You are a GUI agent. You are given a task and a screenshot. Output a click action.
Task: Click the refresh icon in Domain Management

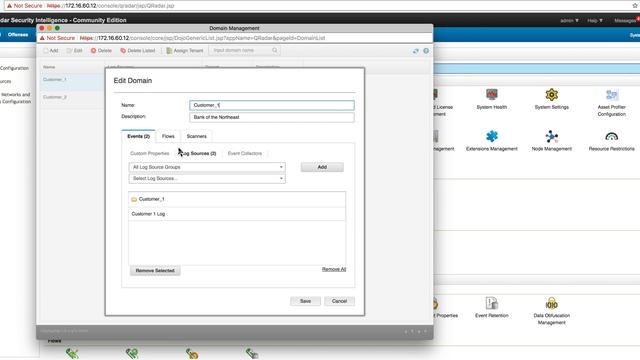[416, 51]
